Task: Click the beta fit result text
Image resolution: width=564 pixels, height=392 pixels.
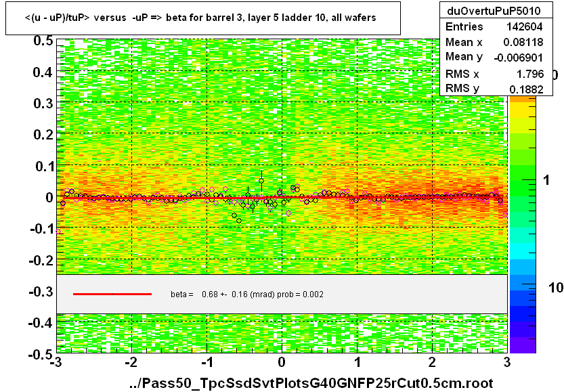Action: (246, 295)
